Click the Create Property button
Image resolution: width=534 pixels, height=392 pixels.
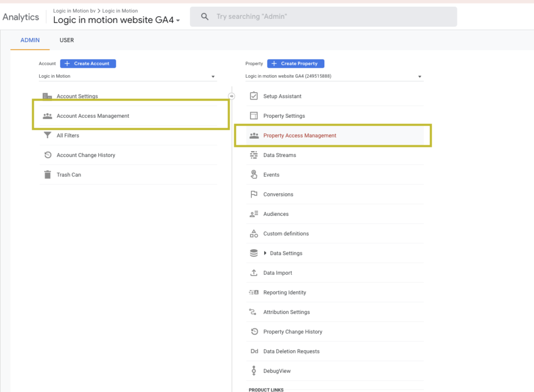296,64
